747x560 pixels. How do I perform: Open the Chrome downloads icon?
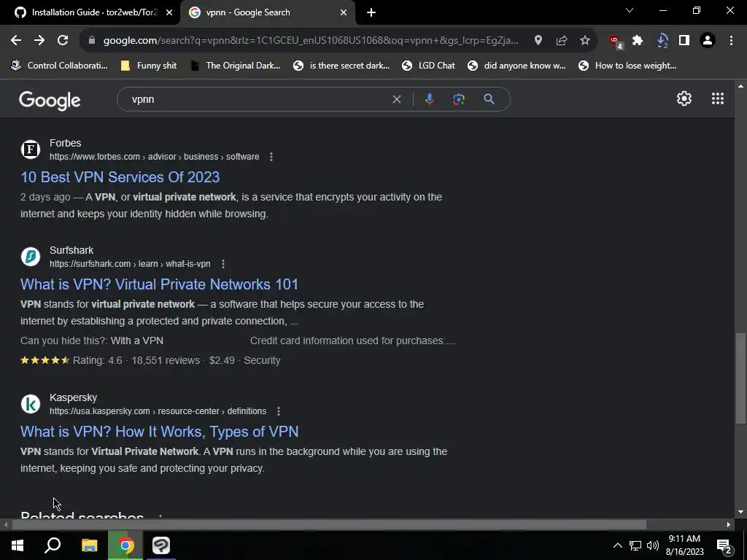click(x=662, y=41)
